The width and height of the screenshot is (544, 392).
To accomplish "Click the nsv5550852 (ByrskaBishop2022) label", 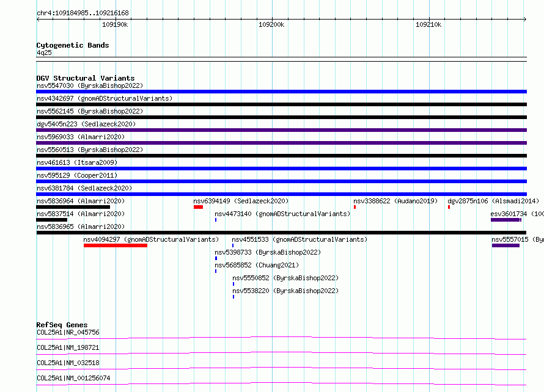I will (285, 278).
